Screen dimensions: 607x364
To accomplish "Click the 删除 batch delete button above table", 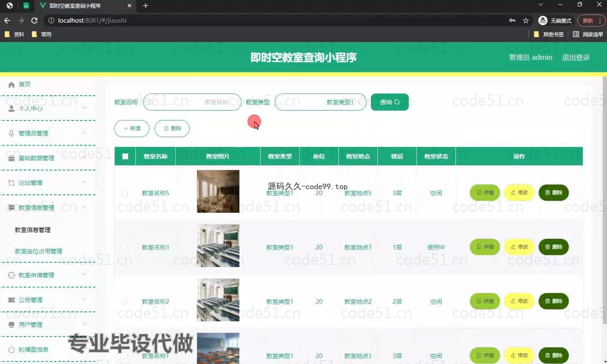I will click(172, 128).
